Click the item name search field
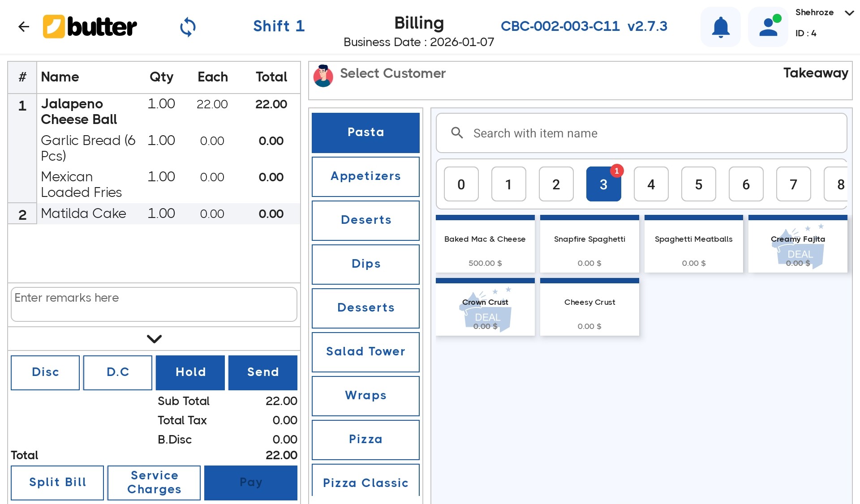 coord(641,133)
